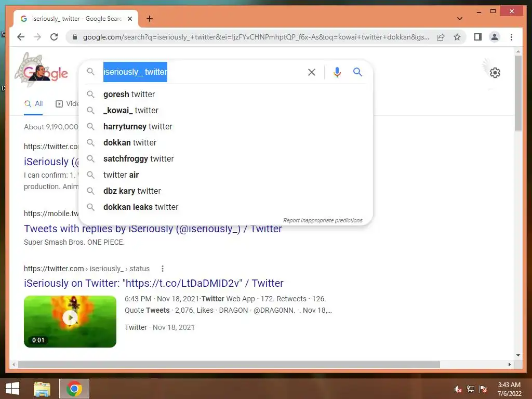The height and width of the screenshot is (399, 532).
Task: Open Google quick settings gear
Action: coord(495,72)
